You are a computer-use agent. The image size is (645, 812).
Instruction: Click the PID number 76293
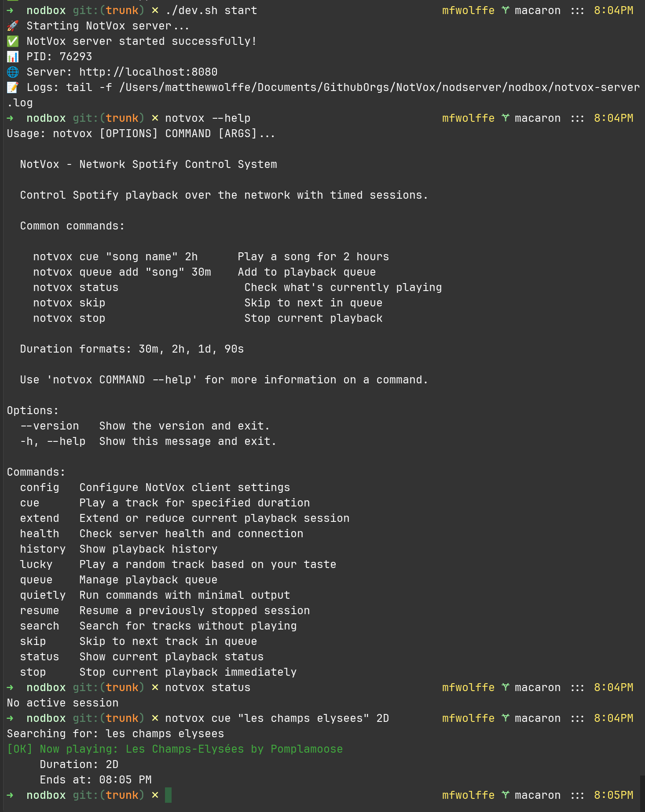tap(76, 57)
